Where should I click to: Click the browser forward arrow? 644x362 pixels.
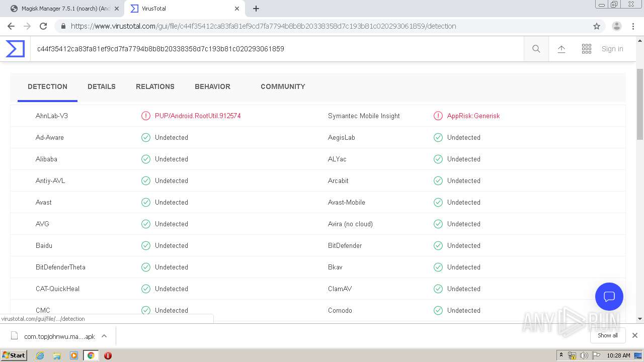click(x=27, y=26)
